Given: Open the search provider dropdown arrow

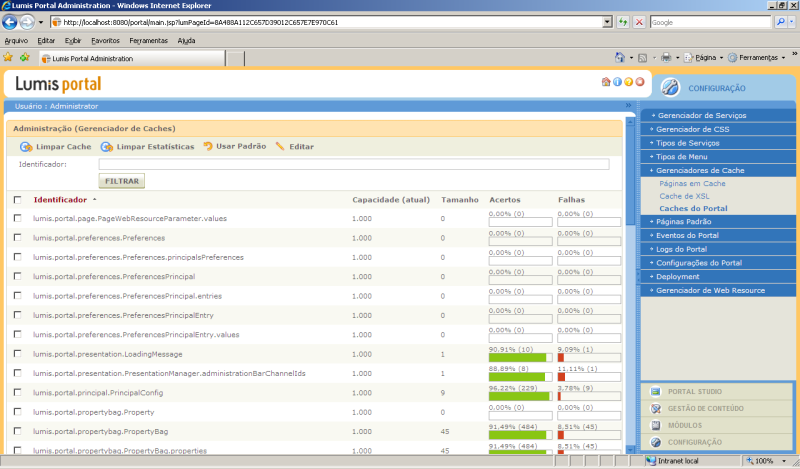Looking at the screenshot, I should 791,22.
